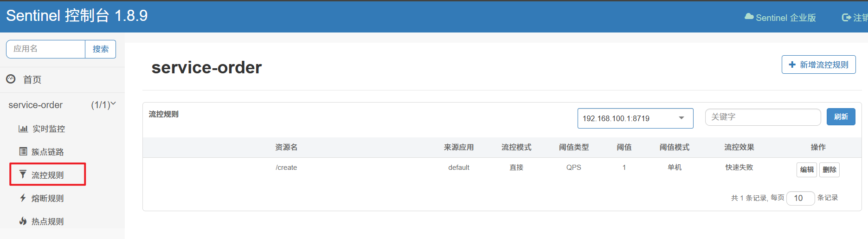Click the 直接 流控模式 cell
Screen dimensions: 868x239
[516, 168]
